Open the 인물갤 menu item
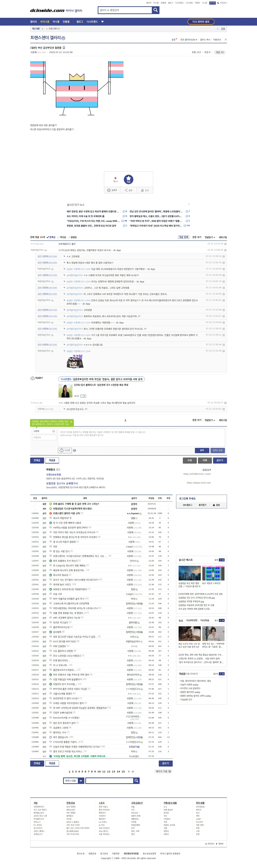Screen dimensions: 257x868 [66, 22]
